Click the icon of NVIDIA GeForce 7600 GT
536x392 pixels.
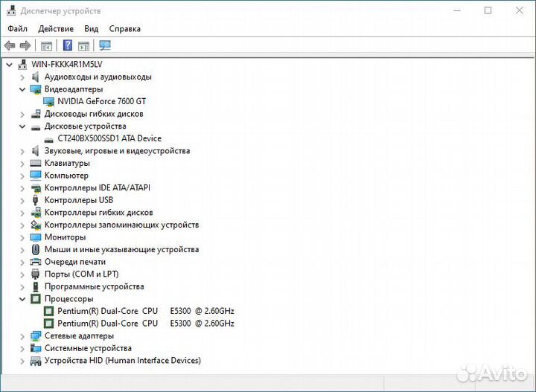48,101
